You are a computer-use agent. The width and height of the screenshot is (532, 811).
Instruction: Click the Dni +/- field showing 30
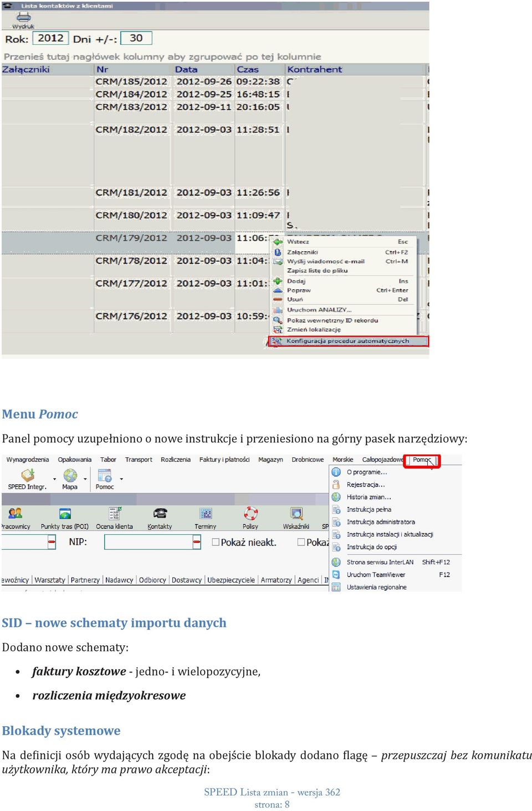coord(136,38)
